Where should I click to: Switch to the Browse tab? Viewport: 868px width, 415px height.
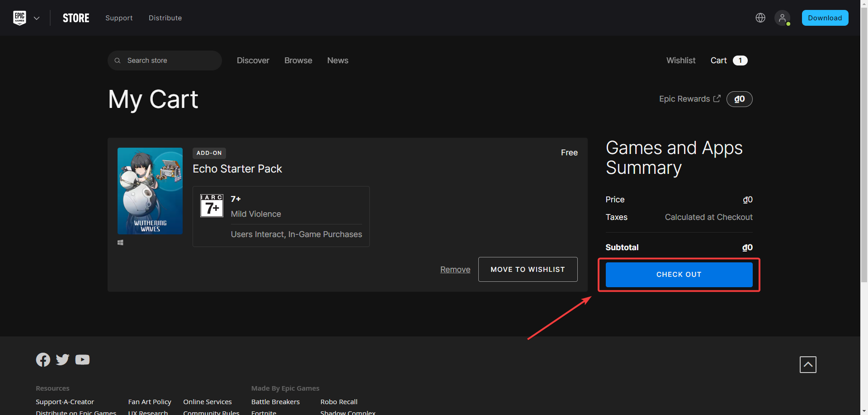pos(298,61)
